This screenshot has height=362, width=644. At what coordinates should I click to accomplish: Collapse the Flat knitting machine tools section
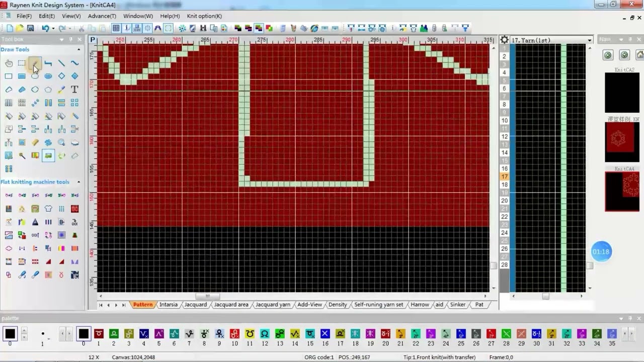(78, 182)
